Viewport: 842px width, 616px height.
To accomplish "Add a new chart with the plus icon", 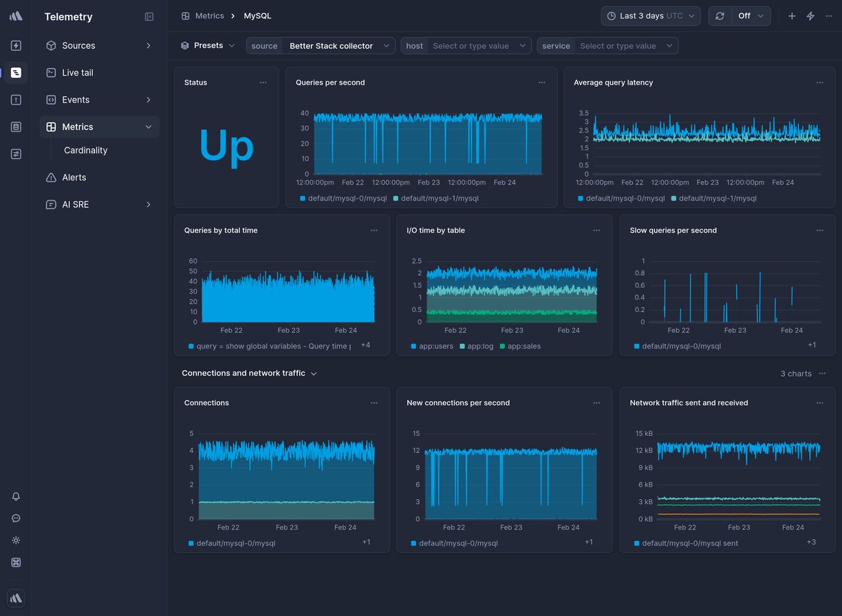I will [791, 15].
